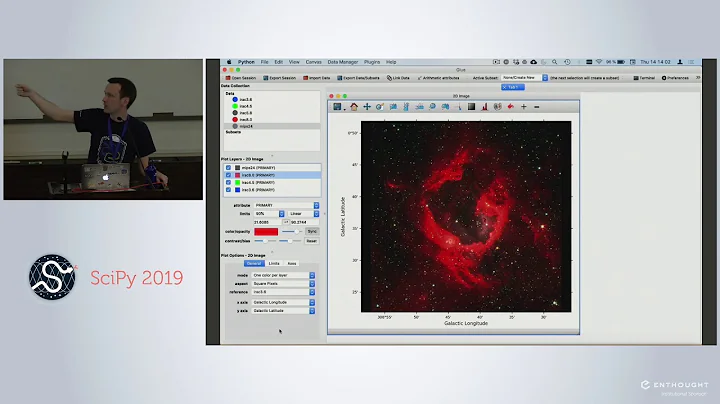Click the red histogram chart icon
The image size is (720, 404).
click(x=484, y=107)
